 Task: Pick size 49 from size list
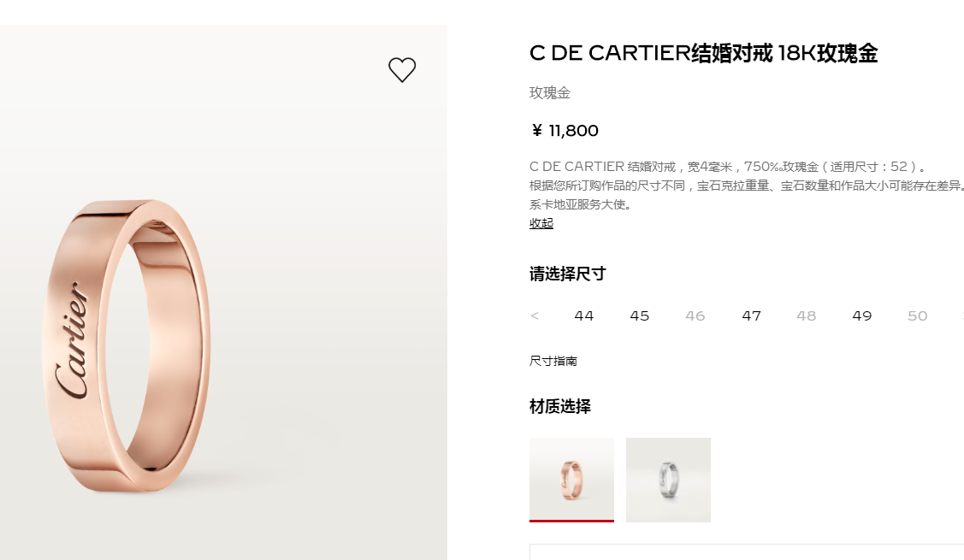(862, 316)
